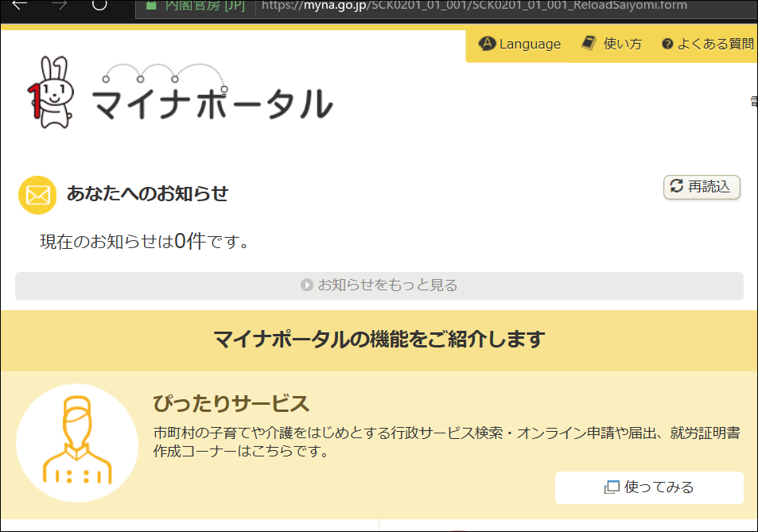
Task: Click the green padlock security icon
Action: click(x=151, y=6)
